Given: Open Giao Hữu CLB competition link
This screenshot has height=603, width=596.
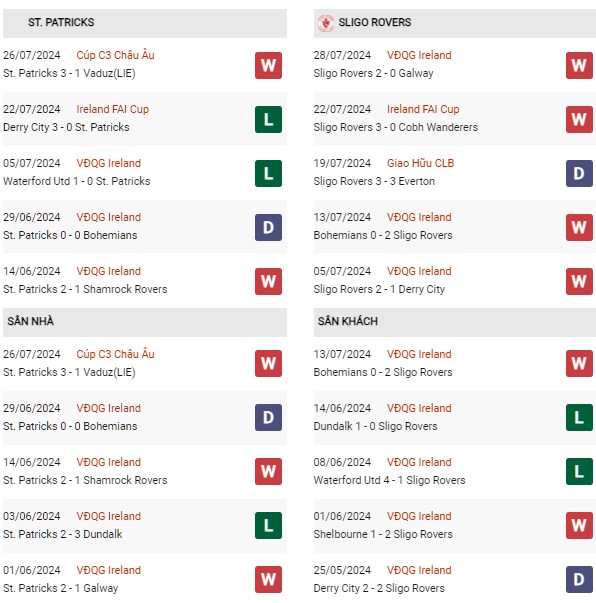Looking at the screenshot, I should click(420, 163).
